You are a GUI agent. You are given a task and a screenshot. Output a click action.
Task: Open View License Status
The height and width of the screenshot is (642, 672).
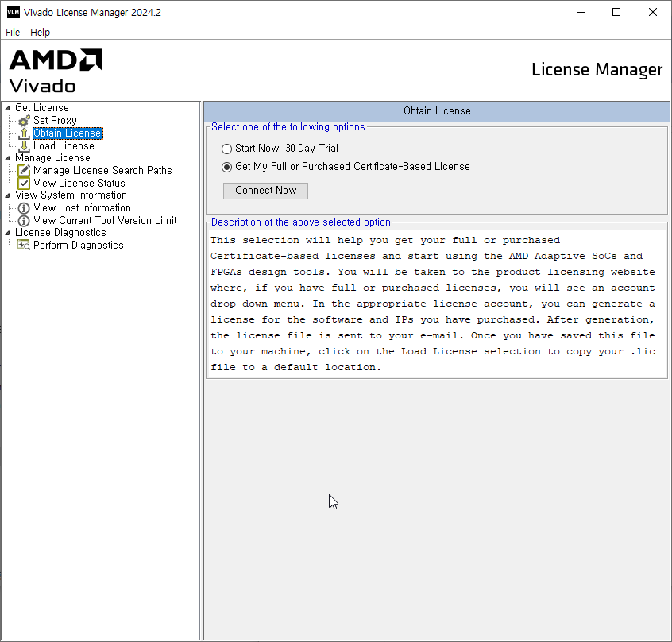coord(79,183)
